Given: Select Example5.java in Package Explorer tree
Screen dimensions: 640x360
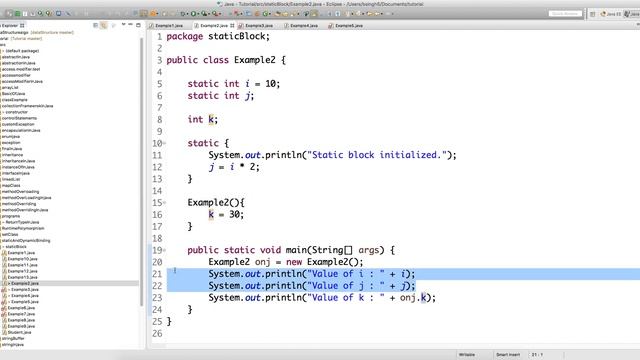Looking at the screenshot, I should 24,302.
